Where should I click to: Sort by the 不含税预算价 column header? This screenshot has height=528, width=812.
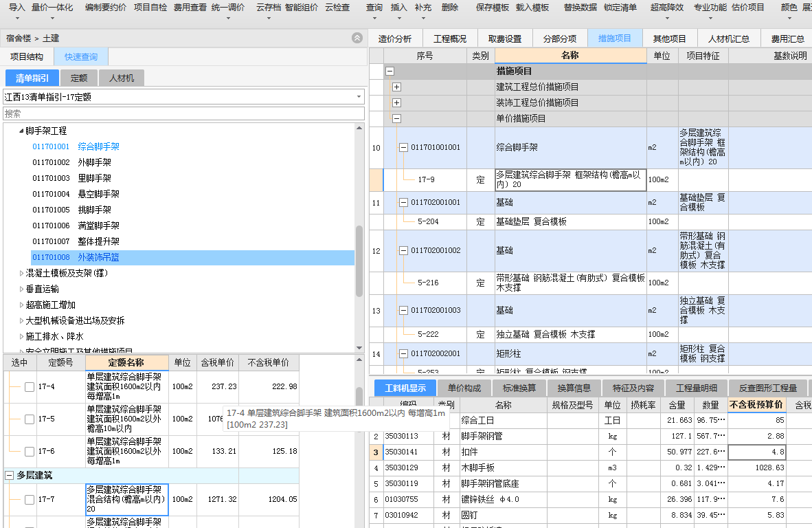(756, 405)
